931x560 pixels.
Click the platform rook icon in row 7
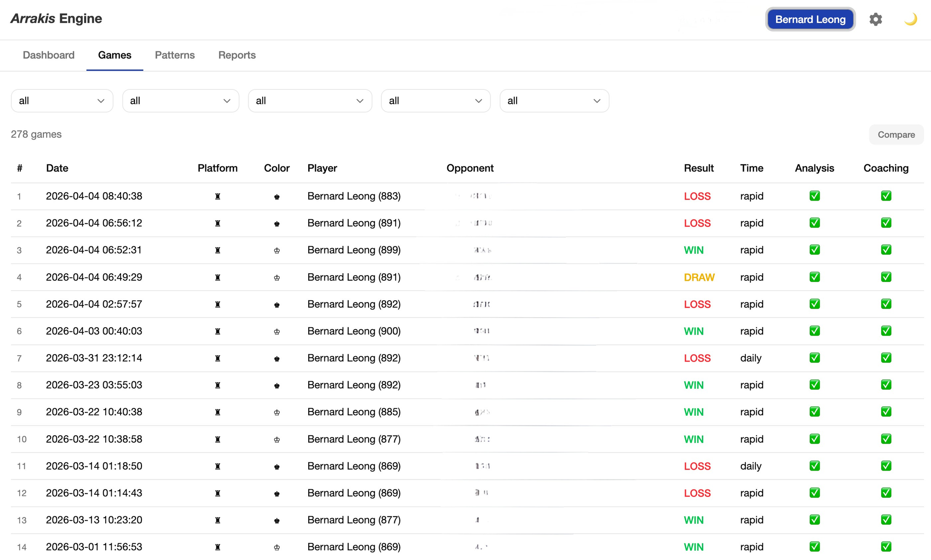[x=217, y=358]
